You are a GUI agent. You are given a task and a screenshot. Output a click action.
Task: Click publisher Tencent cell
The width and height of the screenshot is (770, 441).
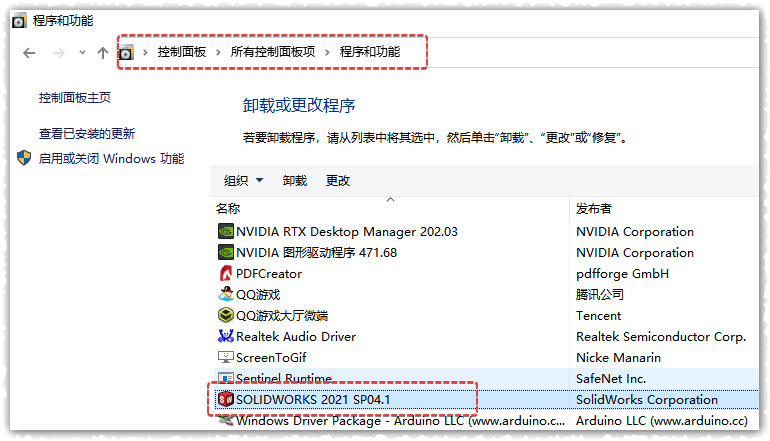(x=598, y=316)
